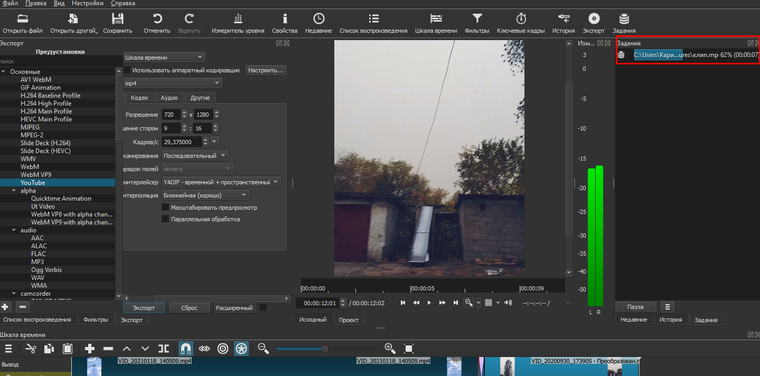Click the Экспорт button in export panel
Viewport: 760px width, 376px height.
144,308
